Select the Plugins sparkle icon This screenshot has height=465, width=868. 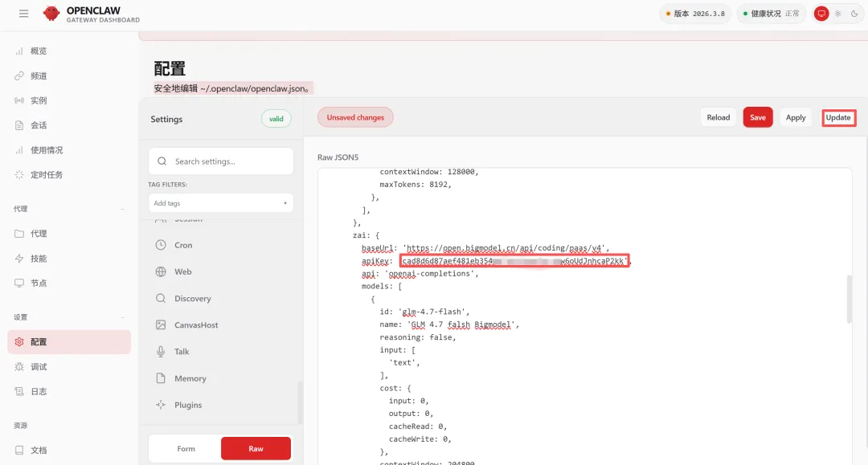point(161,405)
